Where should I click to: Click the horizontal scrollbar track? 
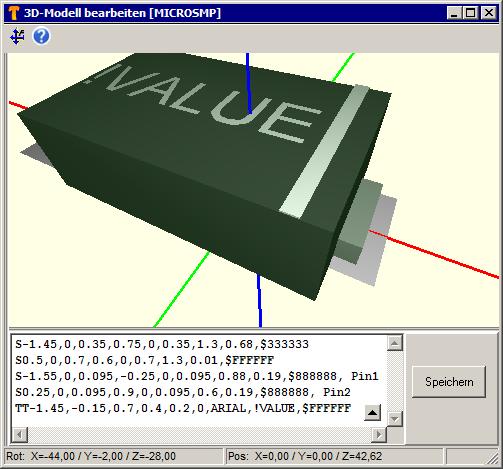pyautogui.click(x=199, y=435)
